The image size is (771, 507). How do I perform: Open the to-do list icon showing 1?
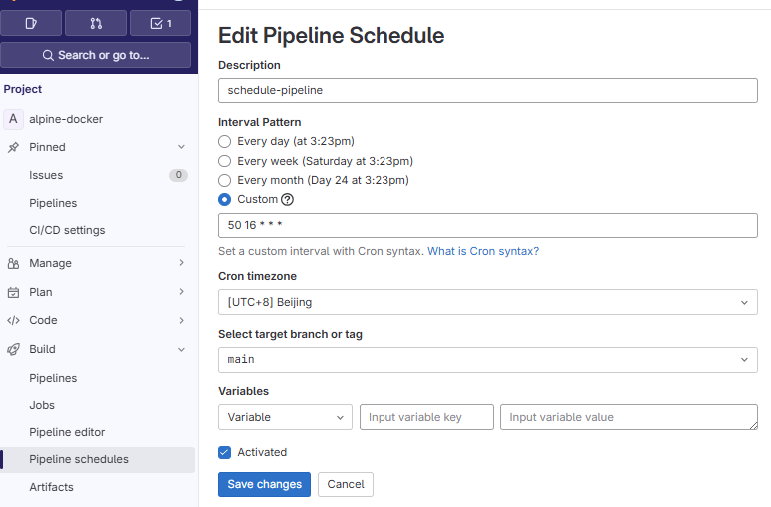(161, 23)
